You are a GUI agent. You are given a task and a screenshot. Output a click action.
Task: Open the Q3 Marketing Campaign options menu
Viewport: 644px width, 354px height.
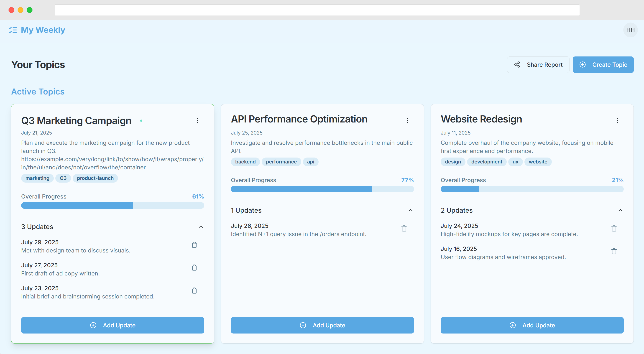(x=198, y=120)
